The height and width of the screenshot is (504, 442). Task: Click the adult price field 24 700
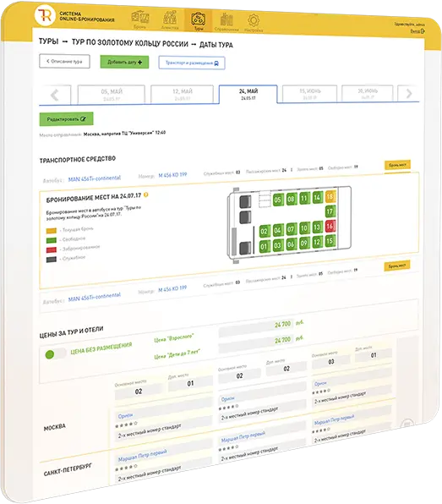(x=256, y=326)
